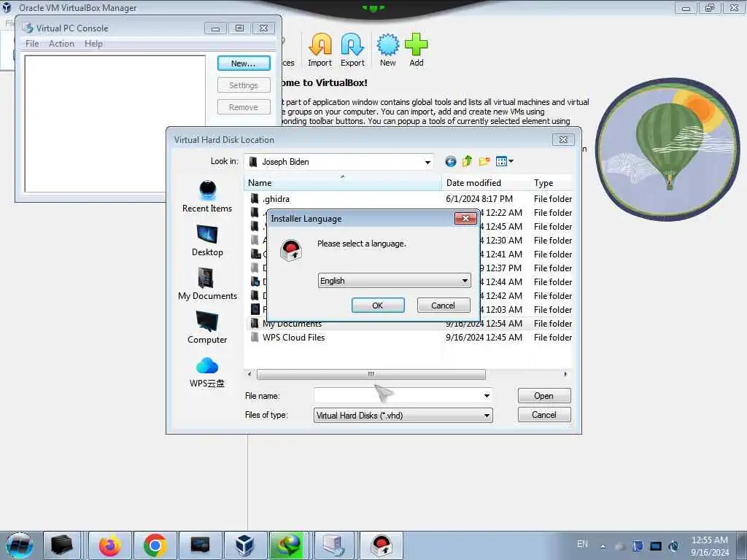Click Cancel in Installer Language dialog

(x=443, y=306)
